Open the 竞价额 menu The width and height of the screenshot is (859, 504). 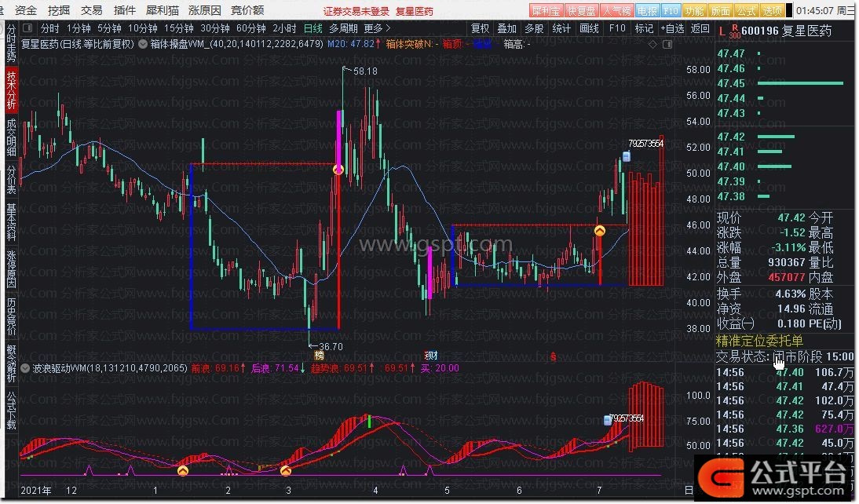pos(247,10)
